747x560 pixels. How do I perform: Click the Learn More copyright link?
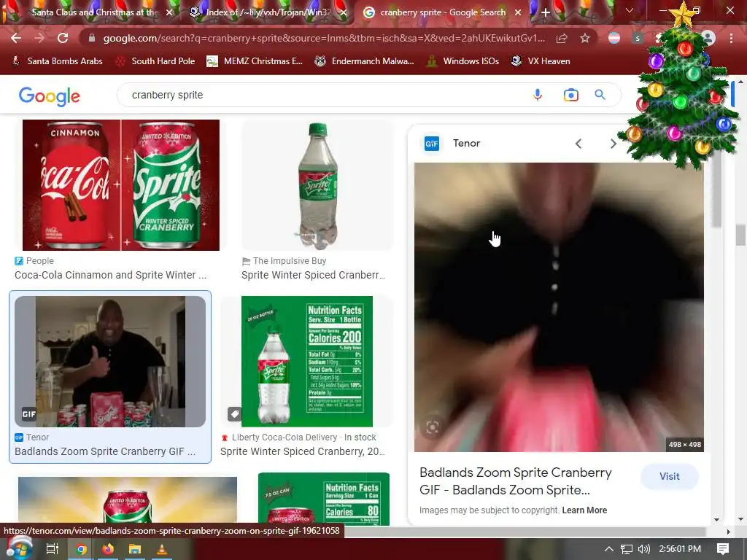pos(584,510)
